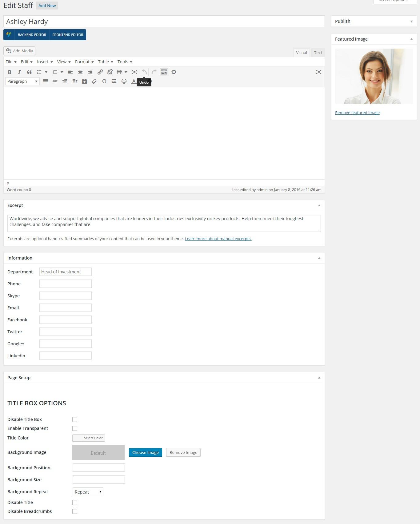Open the Background Repeat dropdown
420x524 pixels.
[x=88, y=492]
